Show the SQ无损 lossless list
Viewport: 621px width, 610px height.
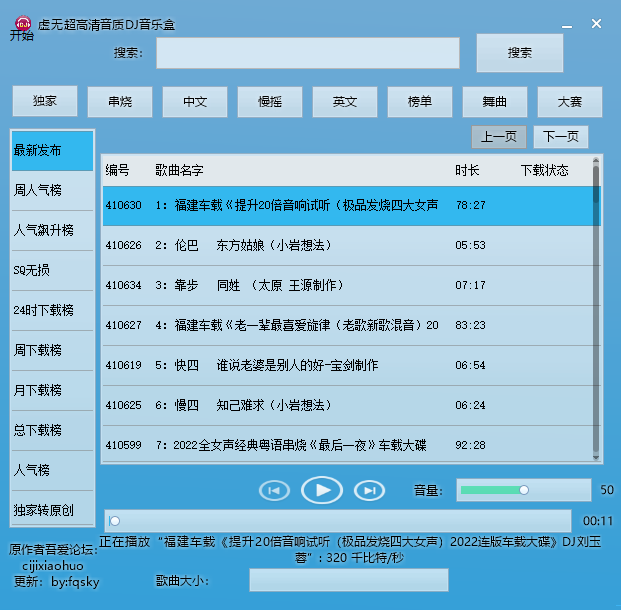tap(52, 270)
